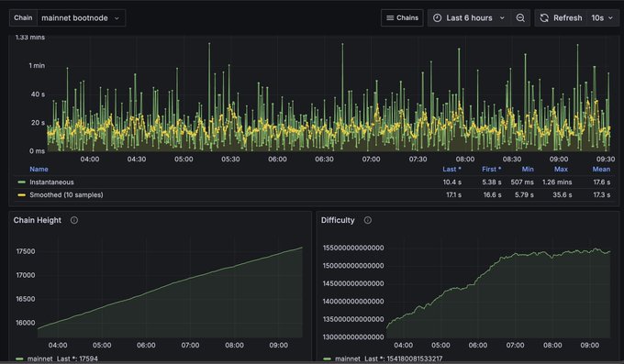Click the green Instantaneous color swatch
Screen dimensions: 624x364
pyautogui.click(x=21, y=182)
